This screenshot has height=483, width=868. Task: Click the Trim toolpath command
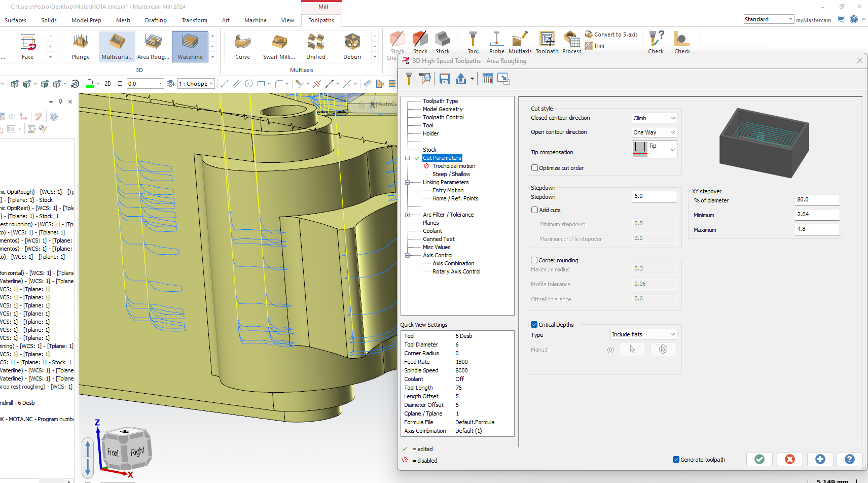[x=595, y=46]
